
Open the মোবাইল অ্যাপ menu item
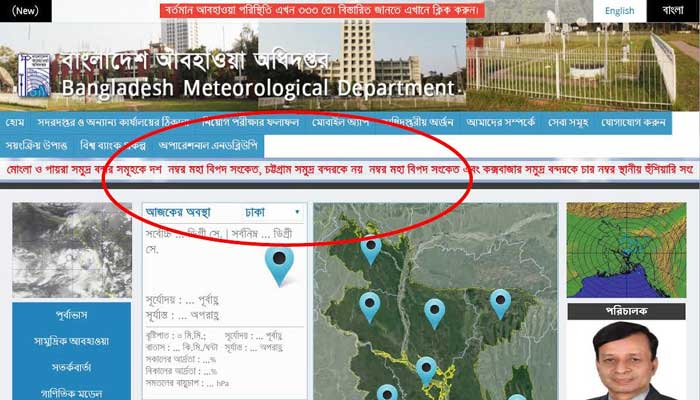tap(340, 122)
